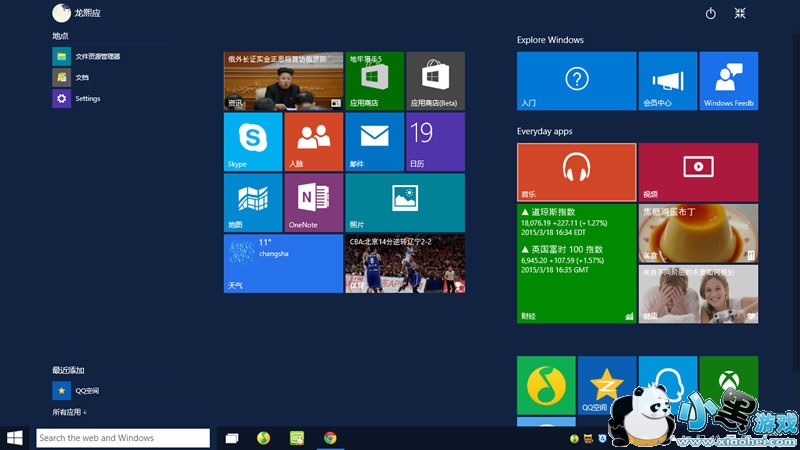The height and width of the screenshot is (450, 800).
Task: Click the Windows Start button
Action: point(15,438)
